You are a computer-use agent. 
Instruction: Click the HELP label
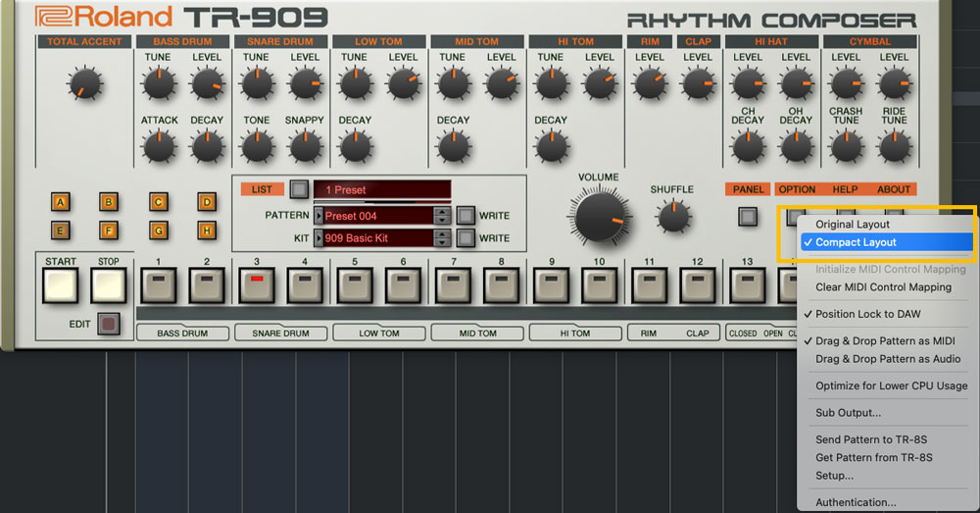pyautogui.click(x=845, y=189)
